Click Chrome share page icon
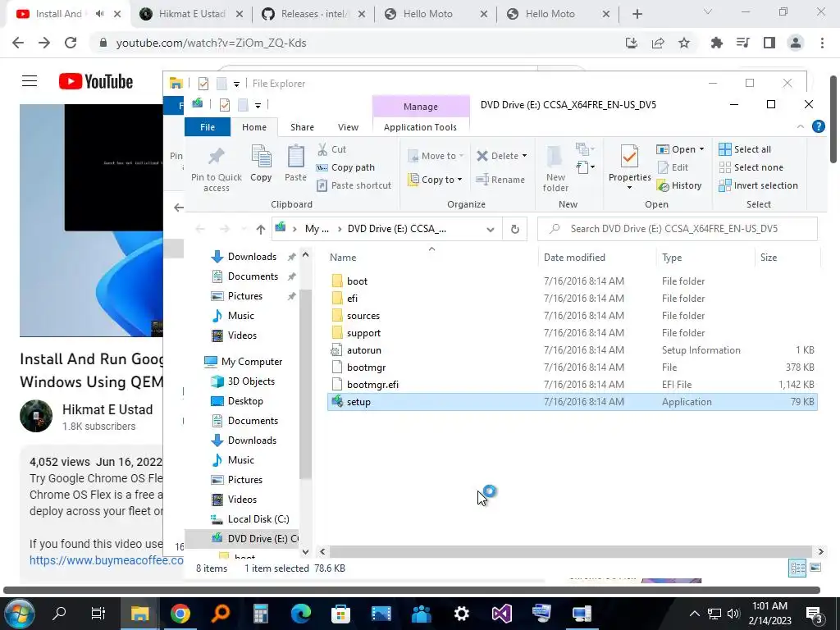Image resolution: width=840 pixels, height=630 pixels. (658, 43)
